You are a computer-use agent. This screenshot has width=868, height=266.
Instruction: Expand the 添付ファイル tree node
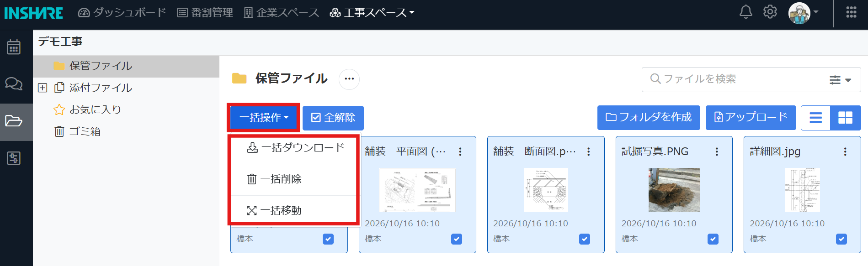pos(43,88)
